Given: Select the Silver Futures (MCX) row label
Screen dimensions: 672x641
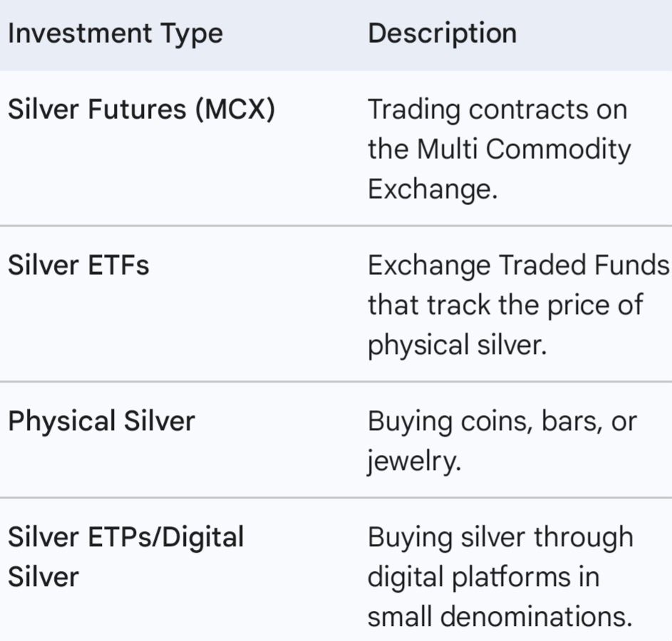Looking at the screenshot, I should pos(141,110).
